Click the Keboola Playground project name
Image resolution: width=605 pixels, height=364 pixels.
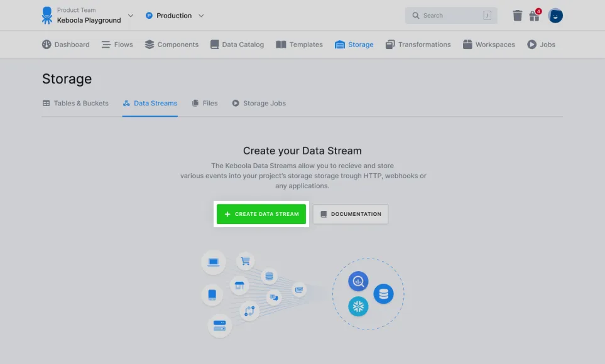89,21
